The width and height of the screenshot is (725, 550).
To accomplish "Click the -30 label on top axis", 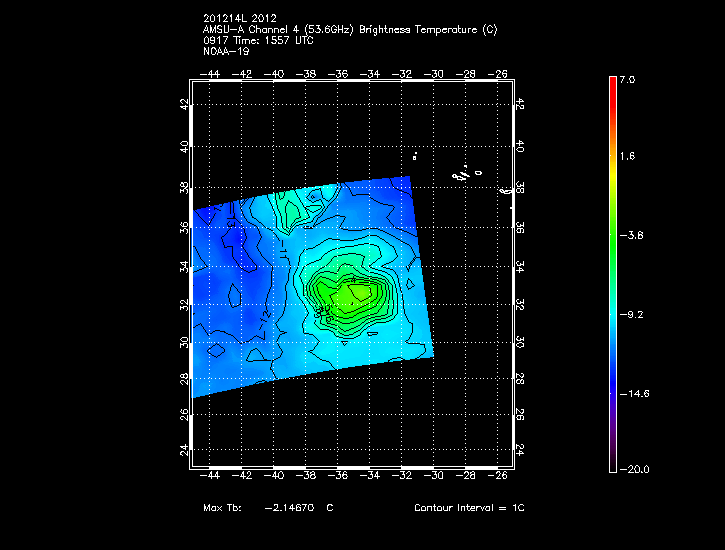I will pyautogui.click(x=435, y=73).
